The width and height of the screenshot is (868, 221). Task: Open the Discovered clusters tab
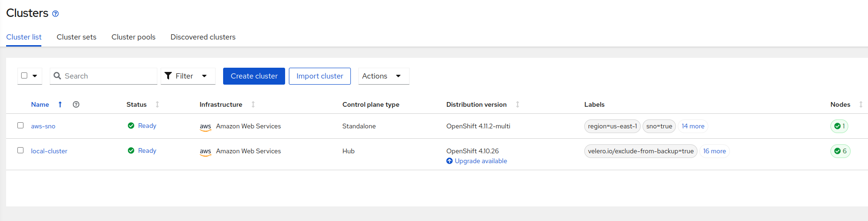pos(203,37)
